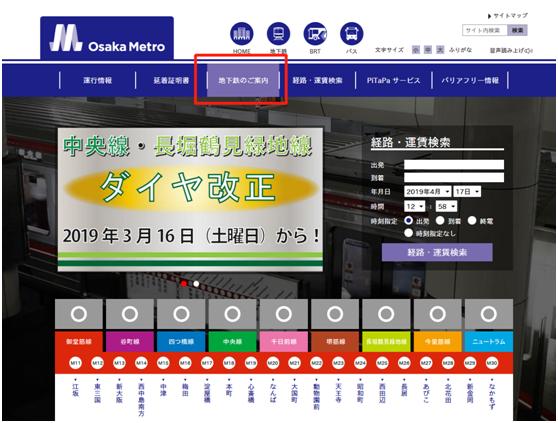Switch to the 四つ橋線 line tab
The height and width of the screenshot is (423, 558).
click(x=181, y=342)
